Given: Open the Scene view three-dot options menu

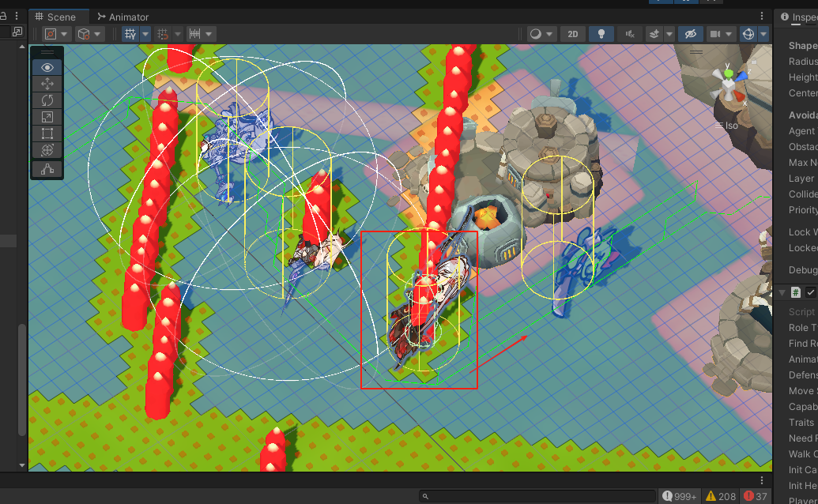Looking at the screenshot, I should 762,16.
